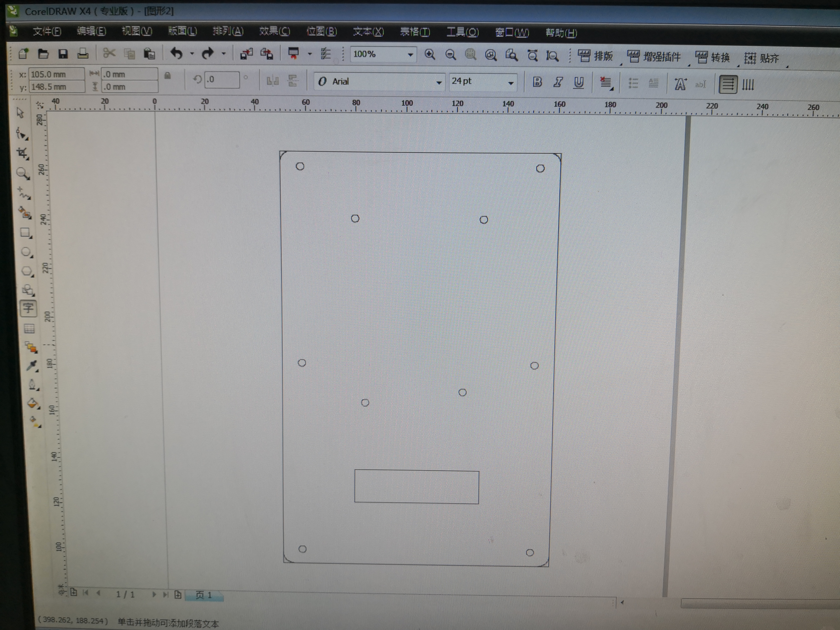Click the Import icon
840x630 pixels.
click(x=246, y=54)
